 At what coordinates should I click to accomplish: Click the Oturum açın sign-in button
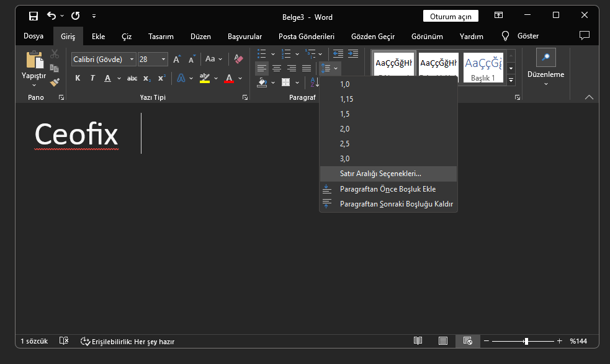[x=451, y=16]
